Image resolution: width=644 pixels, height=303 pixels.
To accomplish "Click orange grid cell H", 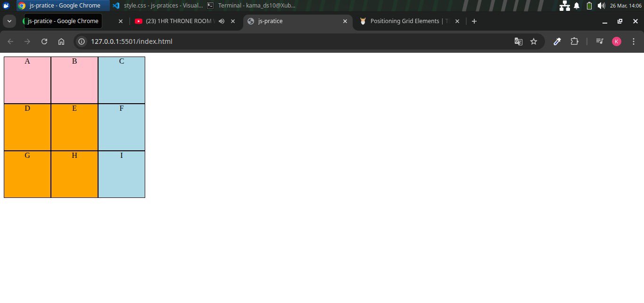I will click(74, 174).
